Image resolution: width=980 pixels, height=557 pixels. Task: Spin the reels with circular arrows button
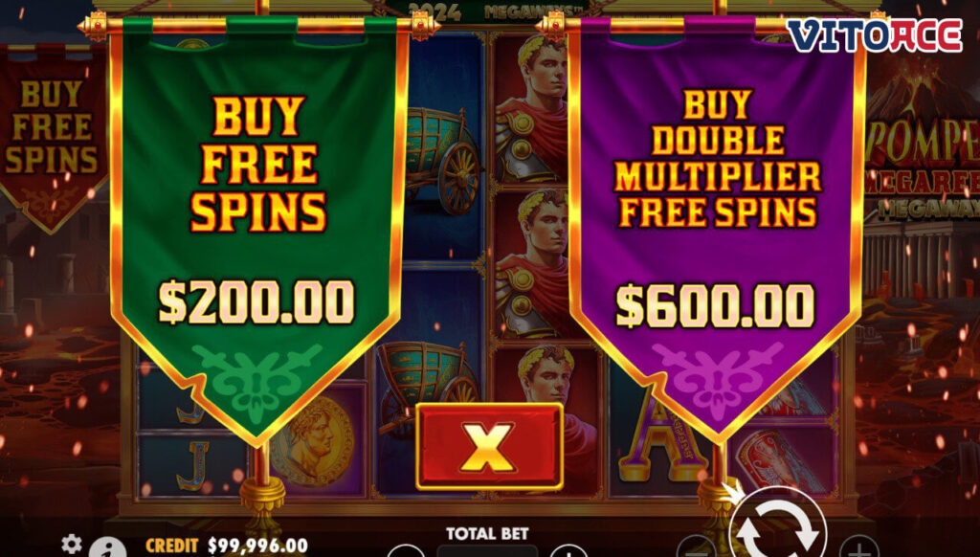(778, 529)
